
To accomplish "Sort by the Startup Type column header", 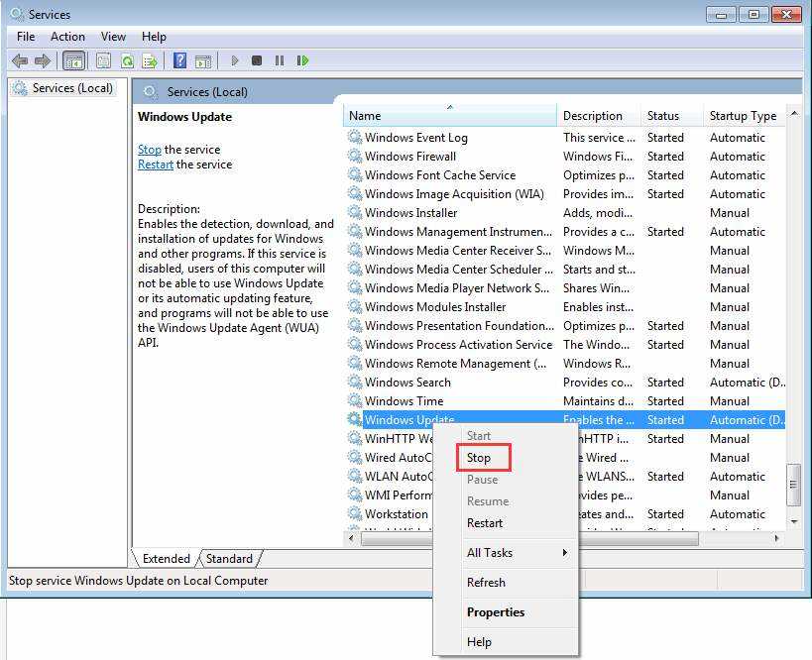I will [745, 115].
